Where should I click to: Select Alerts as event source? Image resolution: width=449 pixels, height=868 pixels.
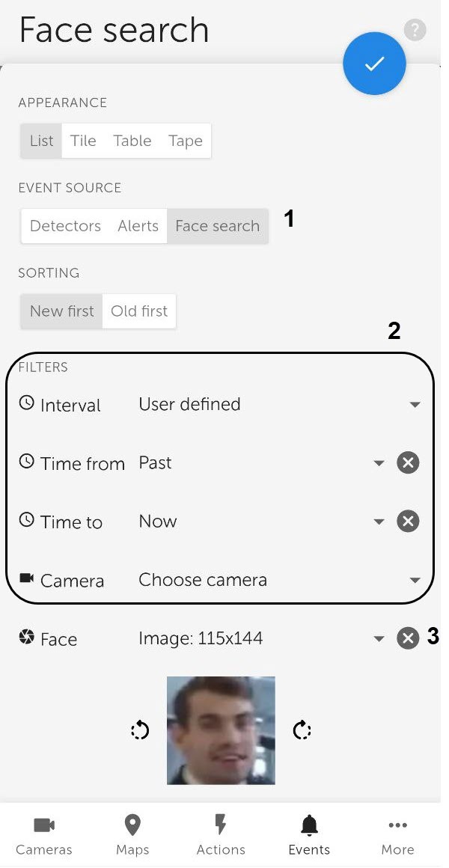138,226
